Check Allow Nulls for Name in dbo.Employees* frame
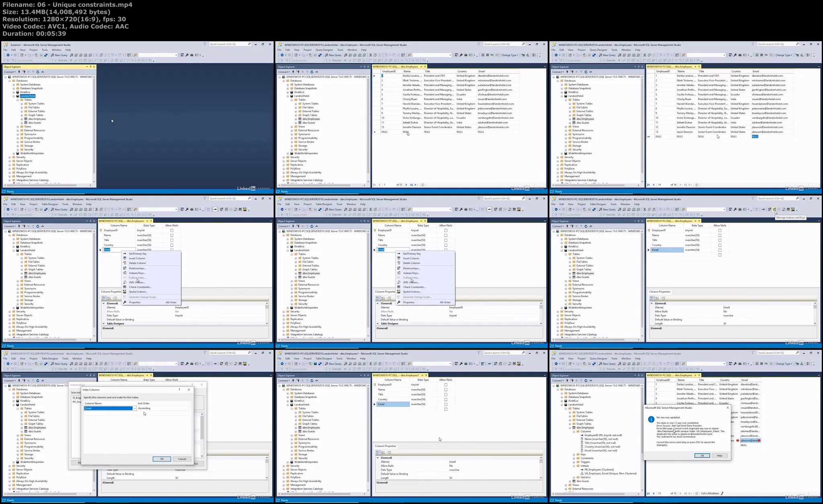Image resolution: width=823 pixels, height=504 pixels. coord(446,389)
